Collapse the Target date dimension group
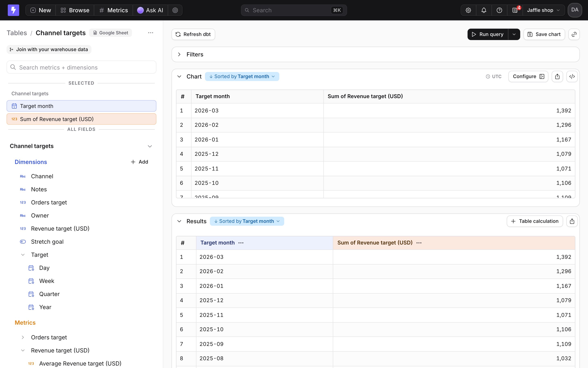The height and width of the screenshot is (368, 588). tap(23, 255)
